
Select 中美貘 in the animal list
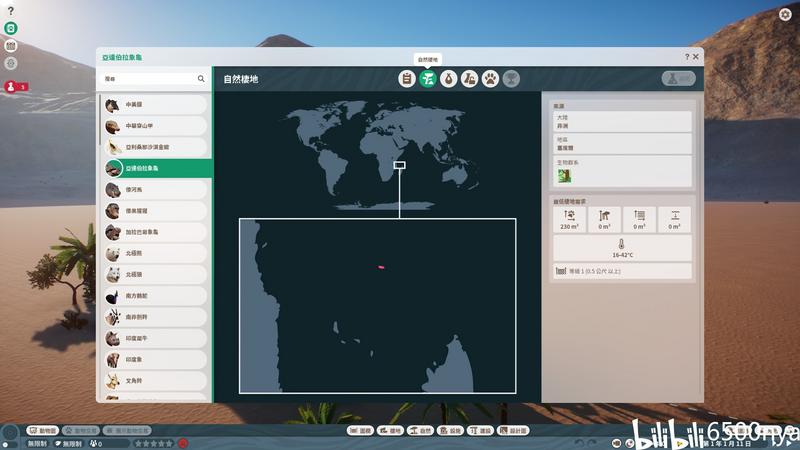[156, 105]
